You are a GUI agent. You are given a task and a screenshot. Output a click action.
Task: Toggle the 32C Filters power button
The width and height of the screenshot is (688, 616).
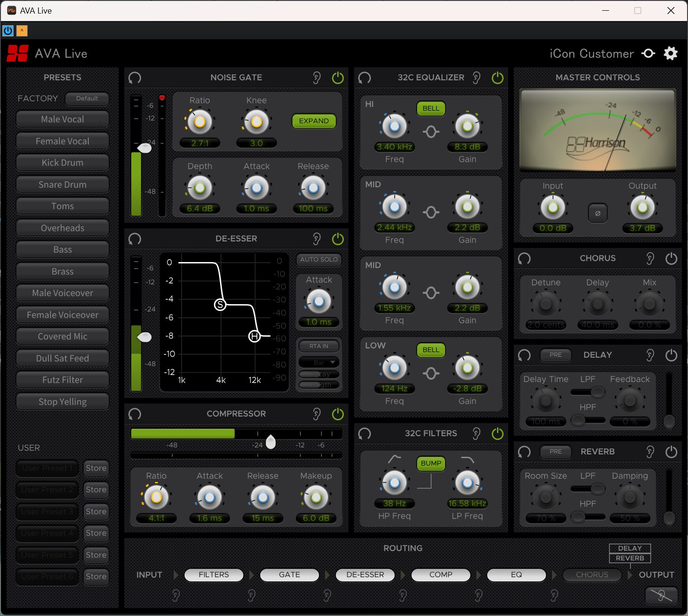coord(498,433)
